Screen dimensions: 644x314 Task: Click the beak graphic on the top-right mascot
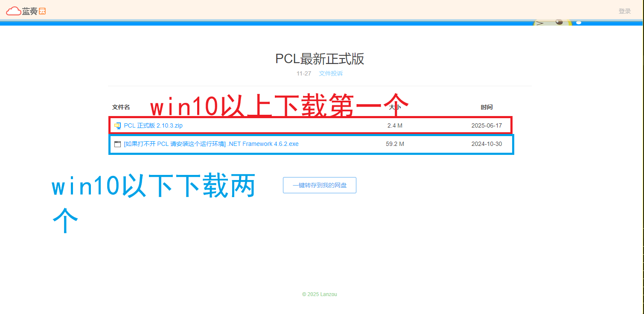pyautogui.click(x=541, y=23)
